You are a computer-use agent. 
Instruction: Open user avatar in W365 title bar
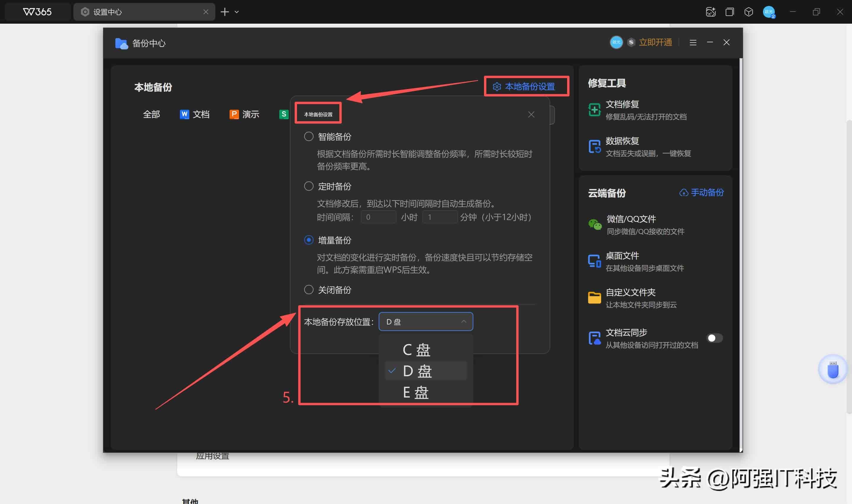(769, 12)
